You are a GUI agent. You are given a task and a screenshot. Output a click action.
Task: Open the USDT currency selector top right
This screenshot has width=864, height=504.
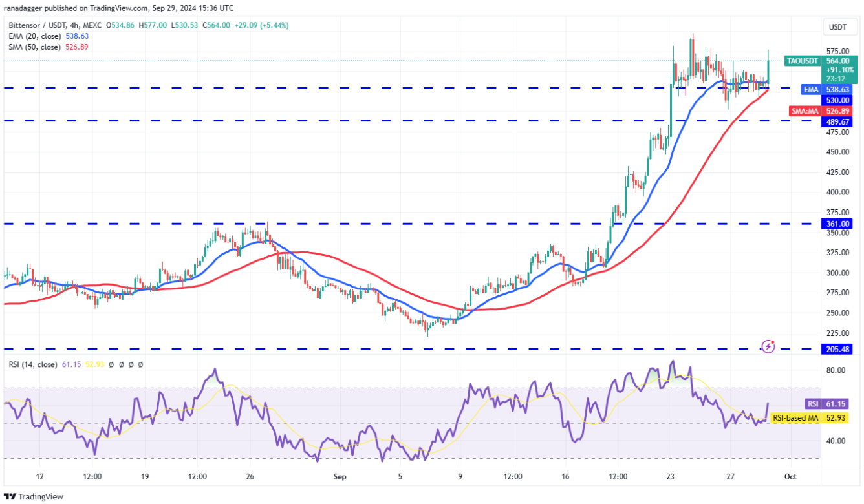click(839, 26)
